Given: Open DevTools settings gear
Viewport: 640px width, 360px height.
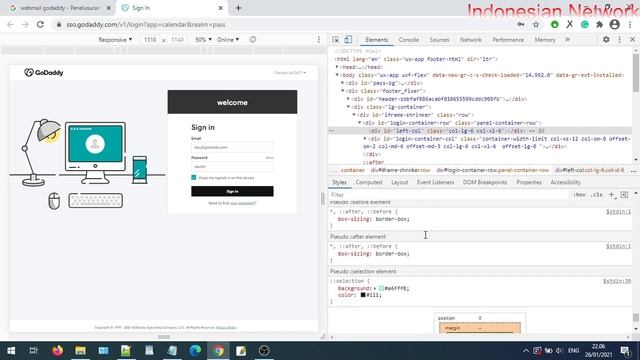Looking at the screenshot, I should pos(606,40).
